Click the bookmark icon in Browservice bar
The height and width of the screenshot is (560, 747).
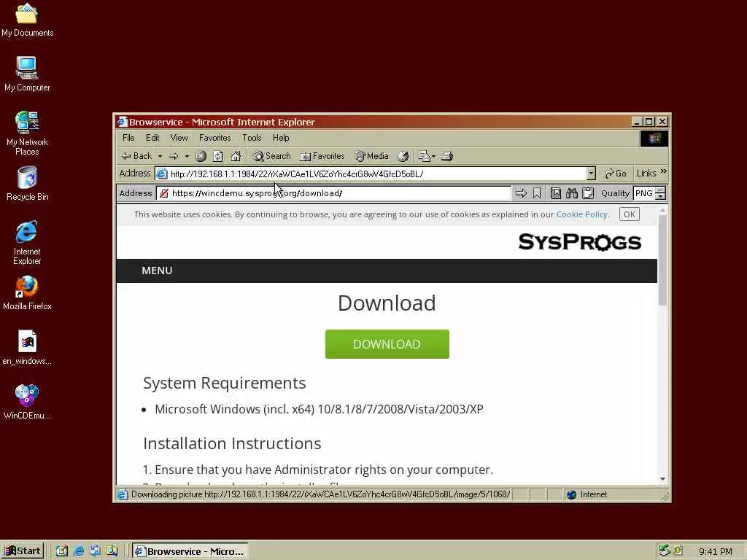[x=537, y=192]
